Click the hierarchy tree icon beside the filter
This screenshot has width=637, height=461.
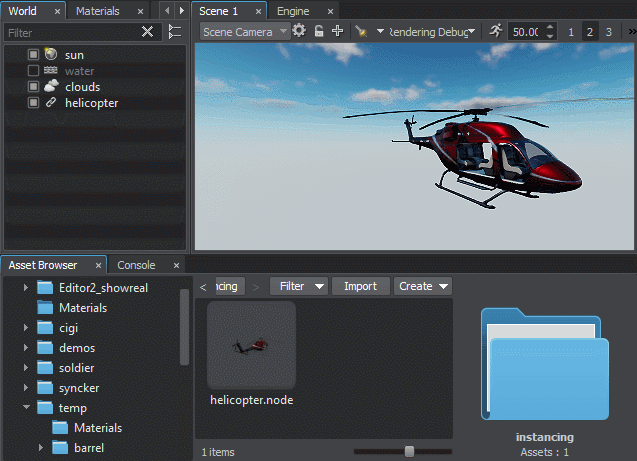pos(175,32)
